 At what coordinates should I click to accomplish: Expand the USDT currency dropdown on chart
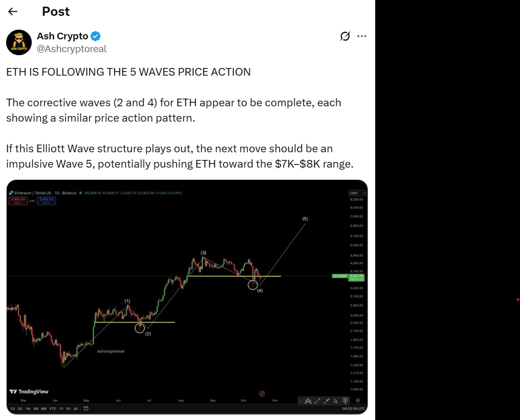[x=357, y=193]
